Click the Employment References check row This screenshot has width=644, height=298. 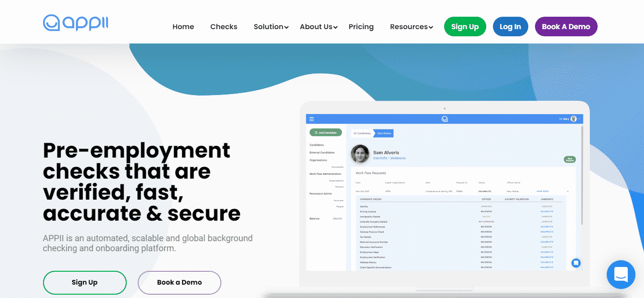tap(461, 227)
